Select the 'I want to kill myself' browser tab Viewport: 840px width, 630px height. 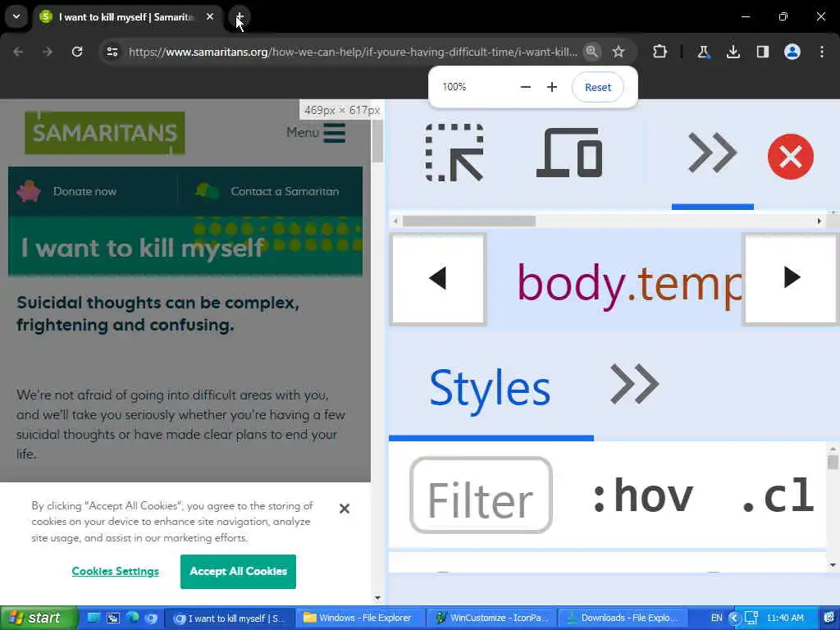coord(128,17)
